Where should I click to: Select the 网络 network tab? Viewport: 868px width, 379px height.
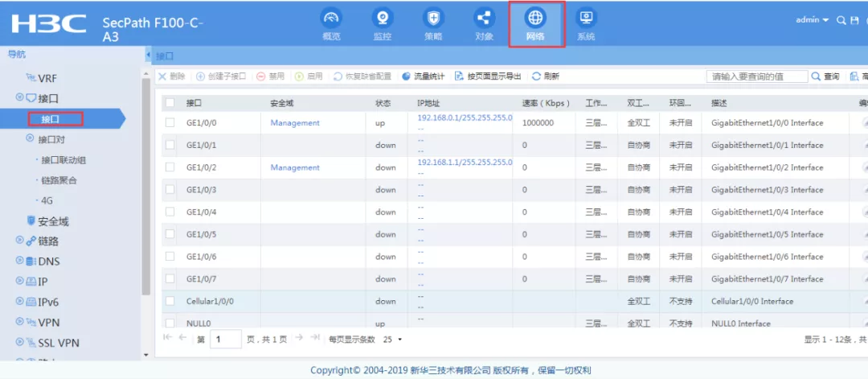[x=536, y=24]
